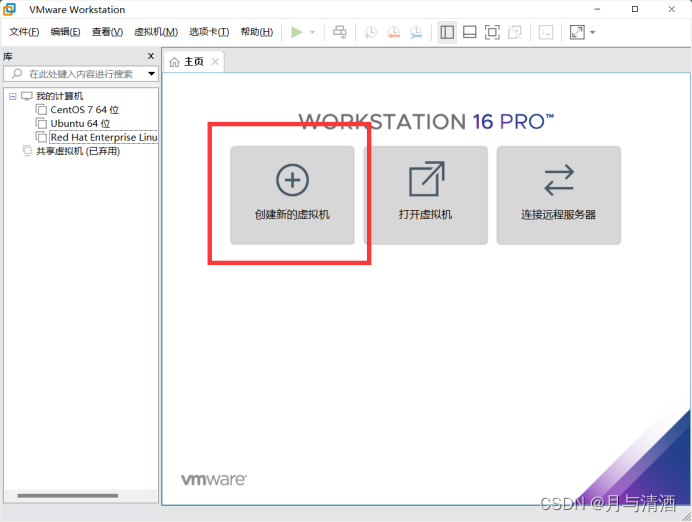Open the 选项卡(T) menu
This screenshot has width=692, height=522.
pos(209,32)
